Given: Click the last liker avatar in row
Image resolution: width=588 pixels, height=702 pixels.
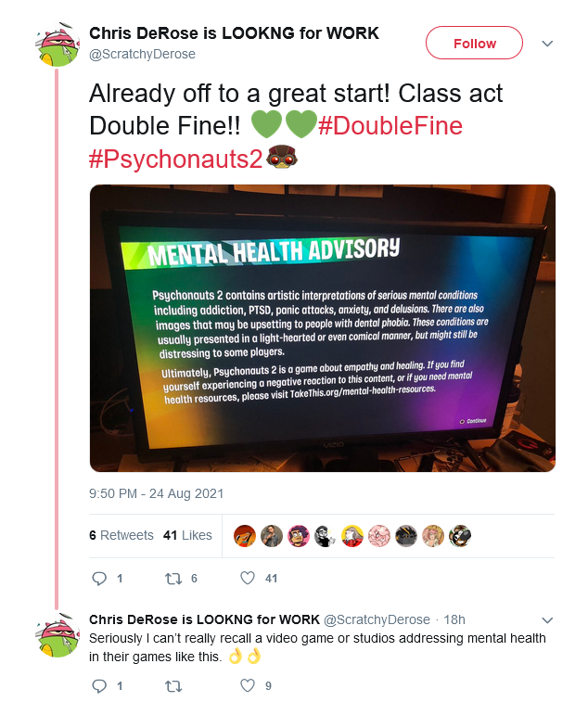Looking at the screenshot, I should tap(460, 536).
